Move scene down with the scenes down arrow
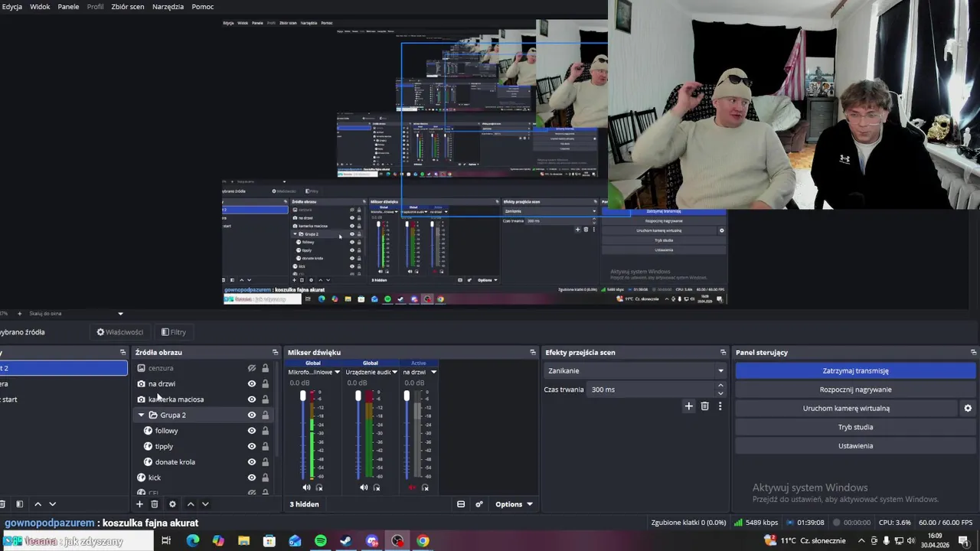980x551 pixels. (x=52, y=504)
